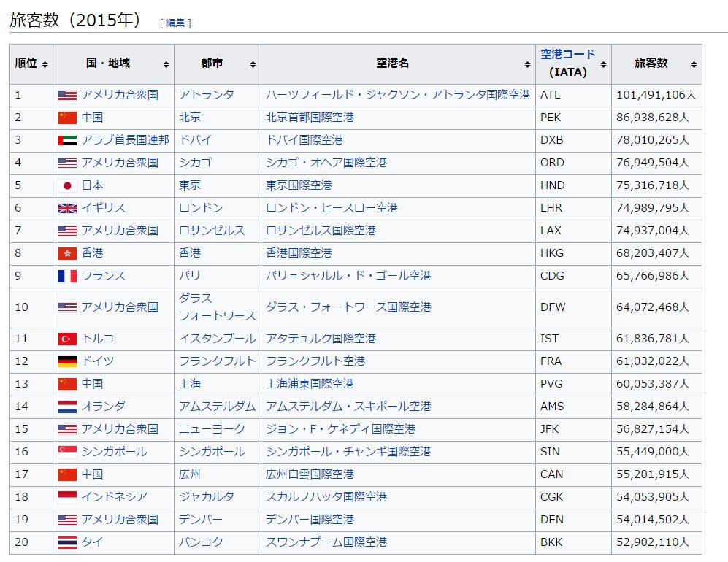This screenshot has width=728, height=562.
Task: Open シカゴ・オヘア国際空港 link
Action: point(326,163)
